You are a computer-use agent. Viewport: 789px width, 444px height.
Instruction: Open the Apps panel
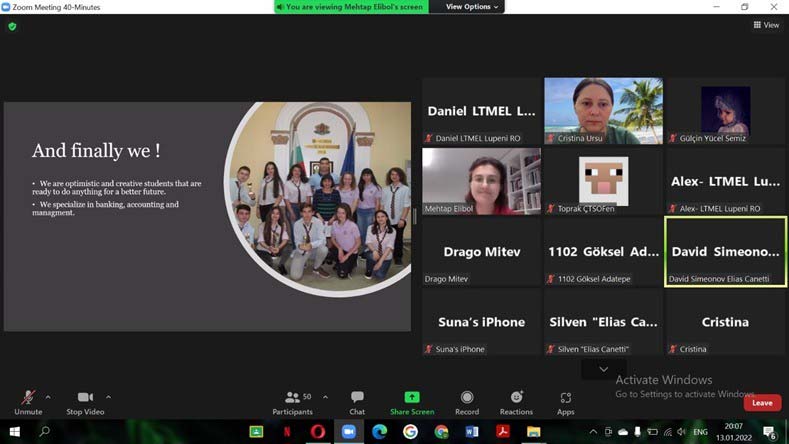(x=565, y=402)
